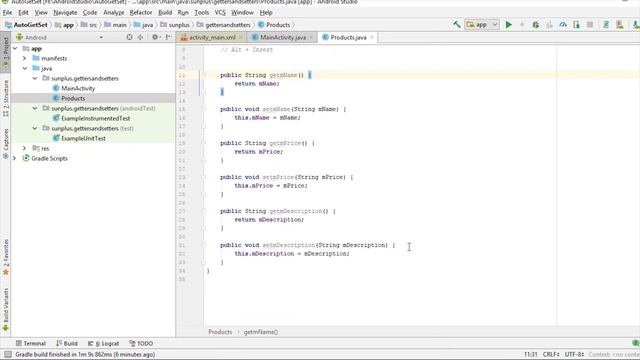Image resolution: width=640 pixels, height=360 pixels.
Task: Open the Build menu
Action: 165,13
